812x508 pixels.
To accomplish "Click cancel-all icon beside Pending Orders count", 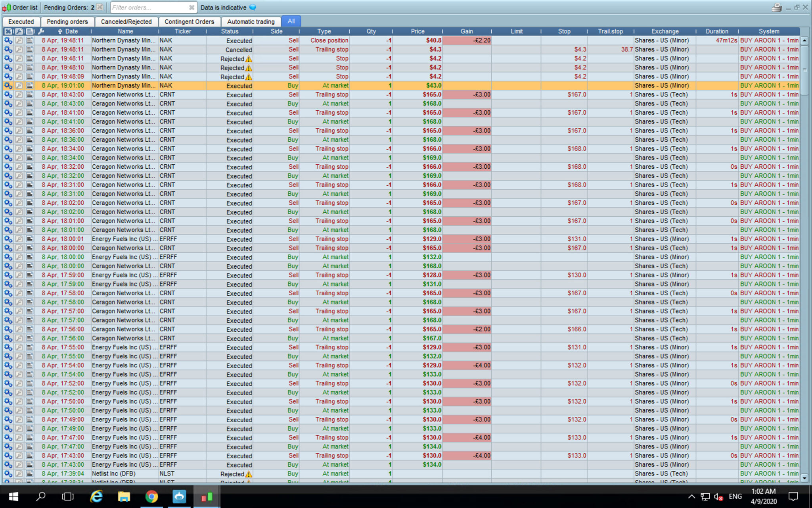I will point(100,8).
